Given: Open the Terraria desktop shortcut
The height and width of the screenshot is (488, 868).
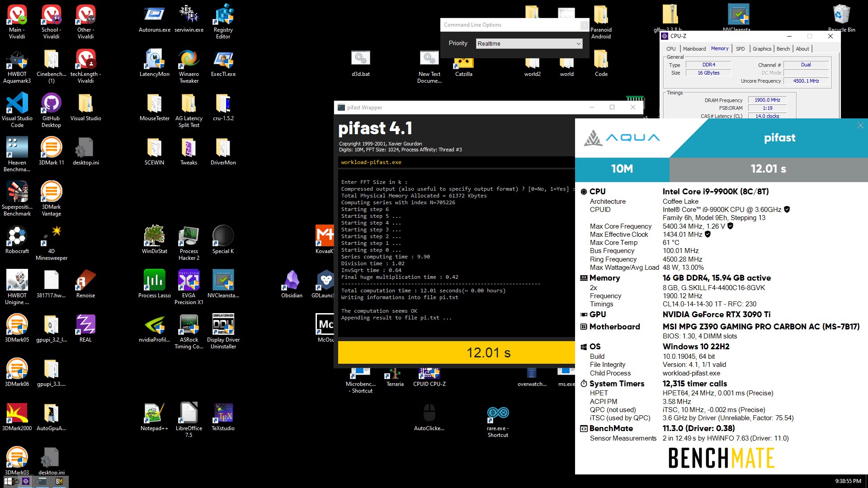Looking at the screenshot, I should point(395,378).
